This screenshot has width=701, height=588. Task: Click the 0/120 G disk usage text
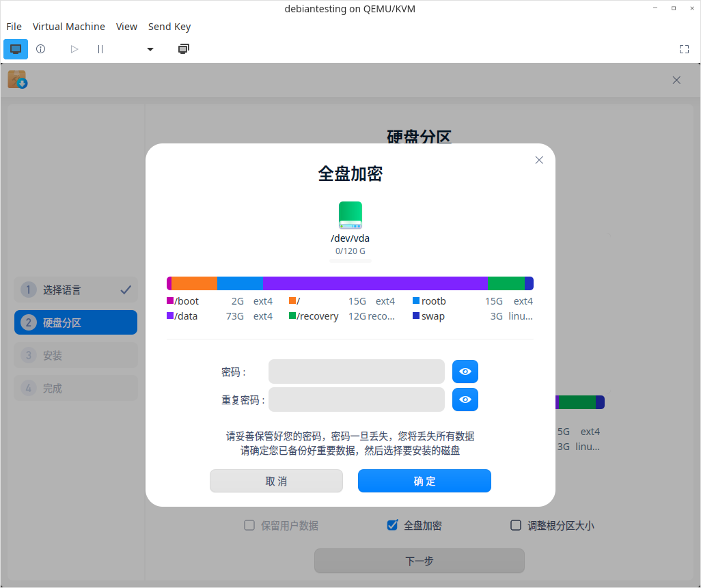[350, 251]
